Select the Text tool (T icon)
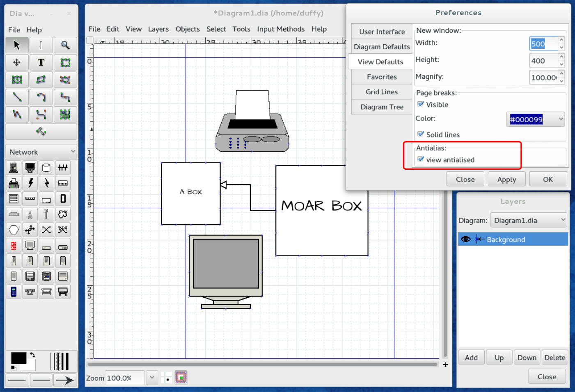This screenshot has width=575, height=392. tap(41, 62)
